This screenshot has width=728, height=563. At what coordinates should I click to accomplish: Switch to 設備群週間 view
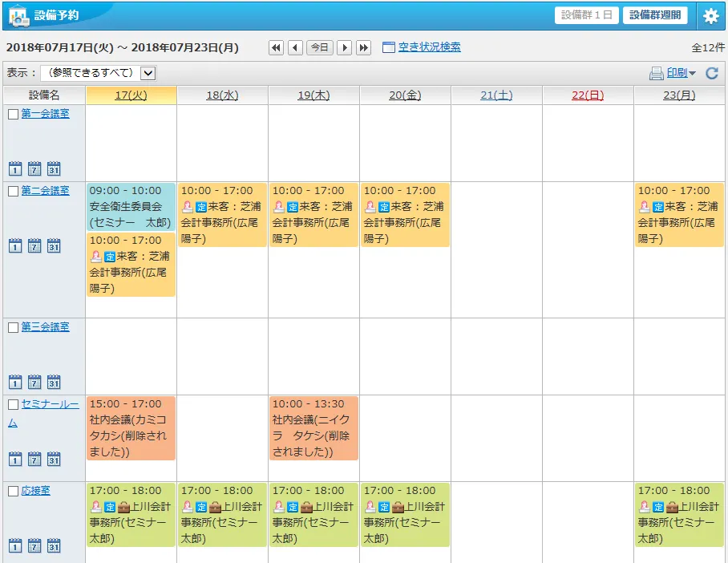click(x=655, y=15)
